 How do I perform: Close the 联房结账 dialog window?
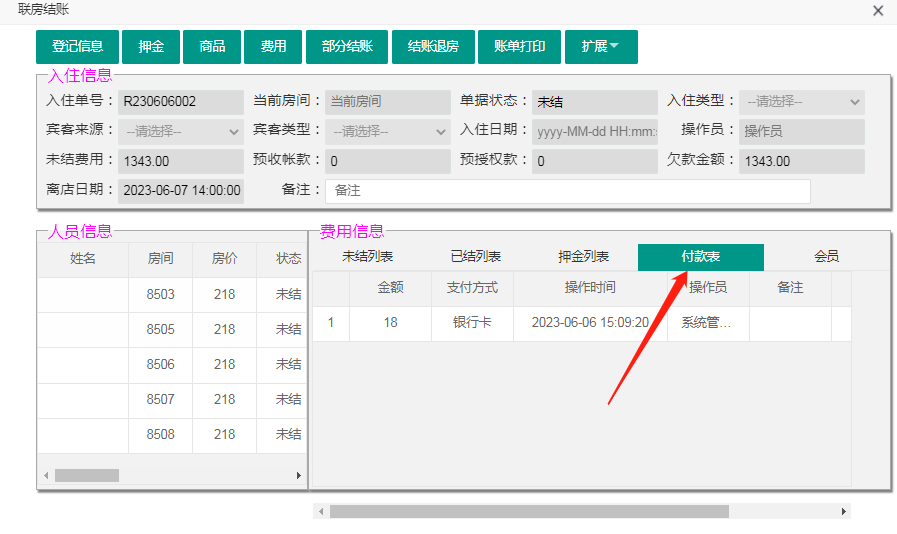point(878,11)
